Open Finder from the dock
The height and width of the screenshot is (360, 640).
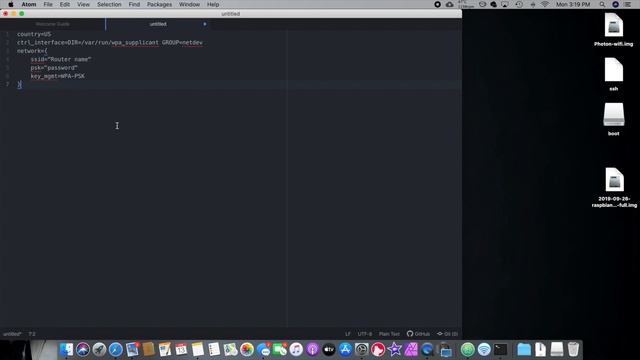pos(66,350)
